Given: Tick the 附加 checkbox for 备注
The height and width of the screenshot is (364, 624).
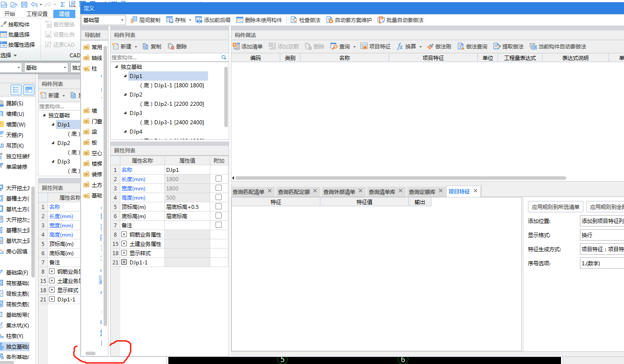Looking at the screenshot, I should 219,225.
